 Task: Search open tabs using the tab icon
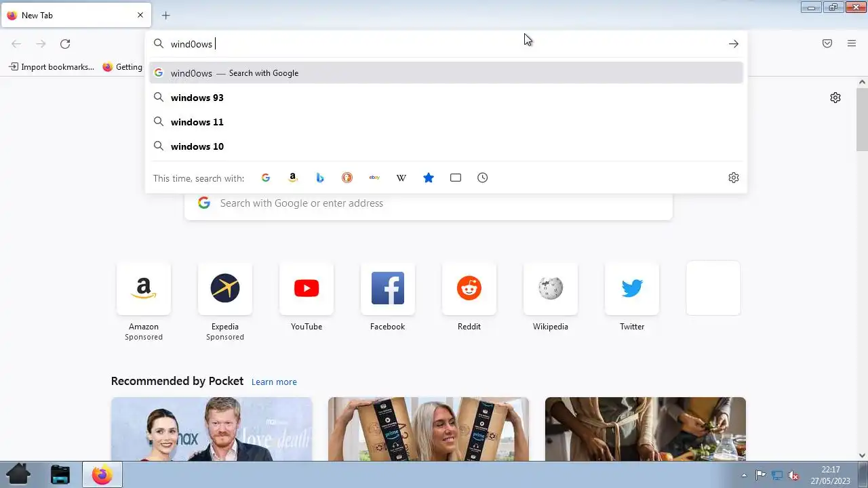click(456, 178)
